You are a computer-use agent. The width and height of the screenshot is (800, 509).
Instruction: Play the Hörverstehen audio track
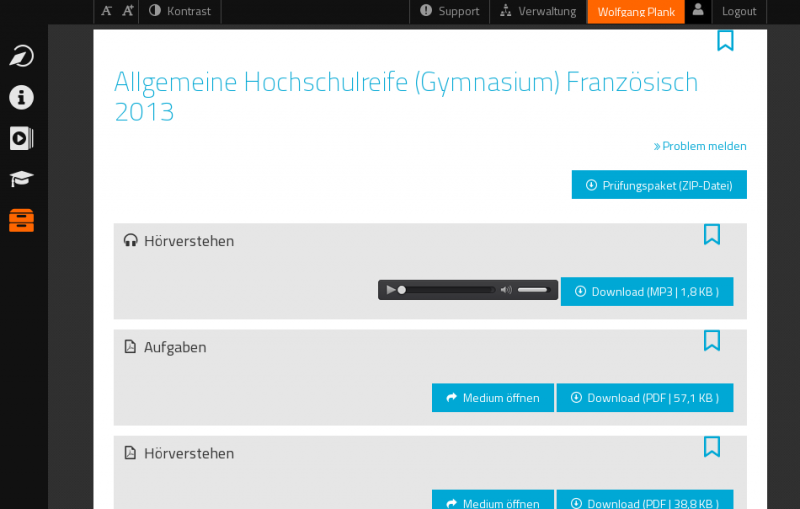pos(391,290)
